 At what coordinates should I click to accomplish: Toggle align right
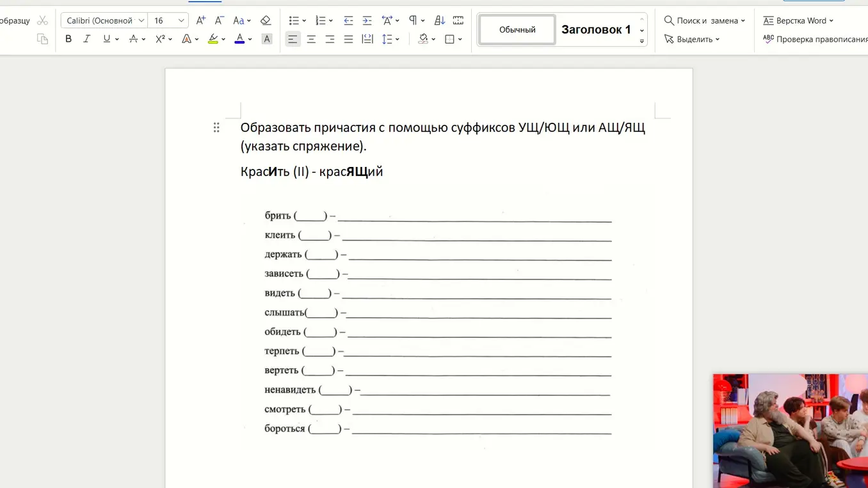[330, 39]
